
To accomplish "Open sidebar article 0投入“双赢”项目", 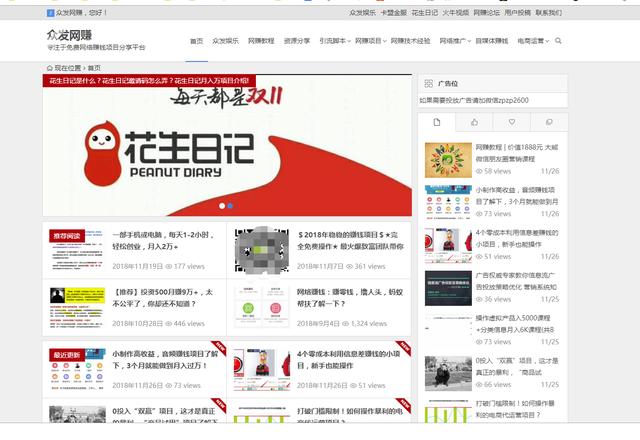I will (x=517, y=367).
